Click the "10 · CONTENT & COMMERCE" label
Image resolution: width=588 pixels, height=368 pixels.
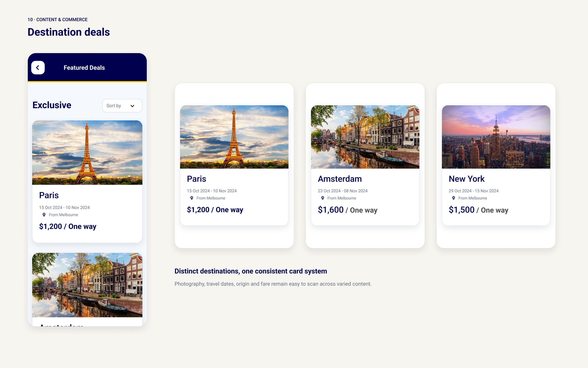[58, 20]
